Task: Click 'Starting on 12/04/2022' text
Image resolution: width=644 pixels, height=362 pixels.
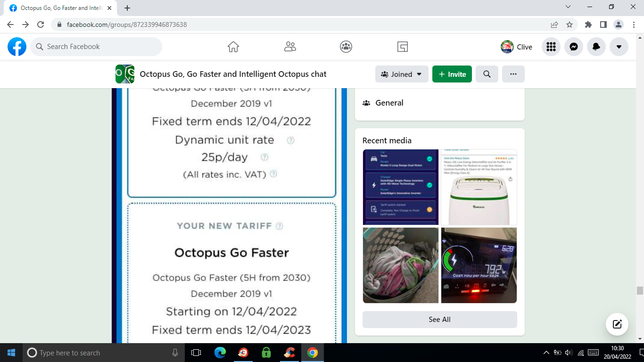Action: coord(231,312)
